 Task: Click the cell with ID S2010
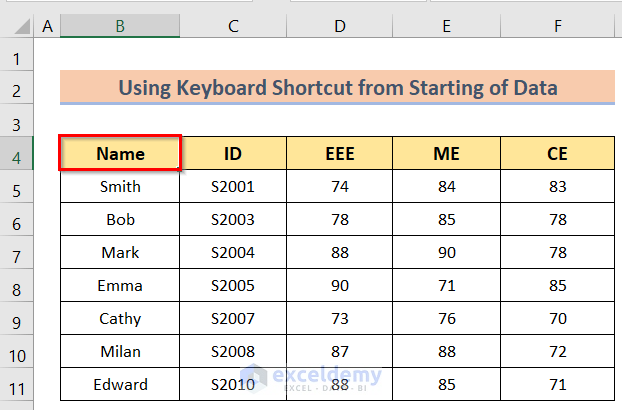233,385
